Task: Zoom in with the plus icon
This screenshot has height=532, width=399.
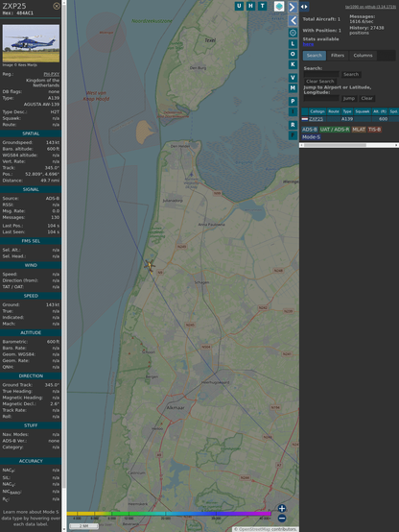Action: pyautogui.click(x=282, y=508)
